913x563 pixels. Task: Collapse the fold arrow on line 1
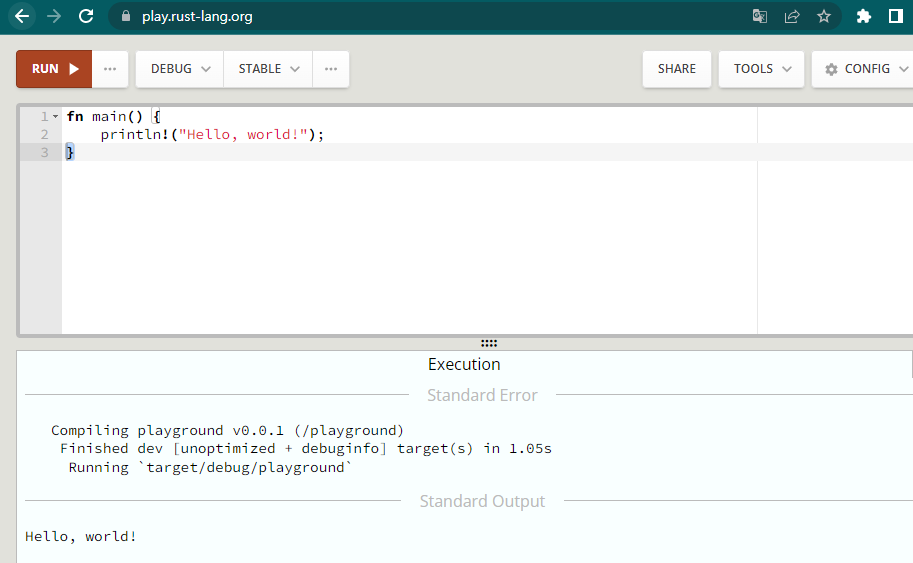55,116
